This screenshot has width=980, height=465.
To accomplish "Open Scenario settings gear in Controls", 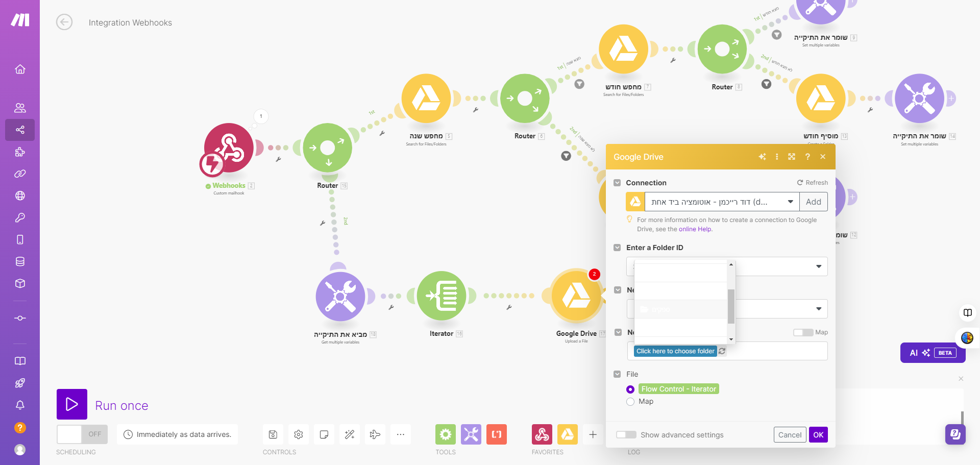I will tap(299, 434).
